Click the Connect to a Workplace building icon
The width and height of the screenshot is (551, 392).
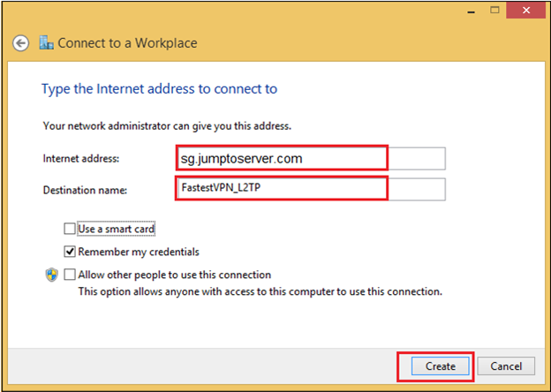pos(47,42)
